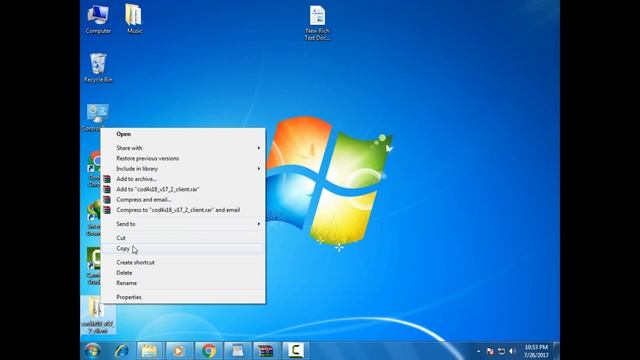Viewport: 640px width, 360px height.
Task: Open Windows Explorer from the taskbar
Action: (x=149, y=351)
